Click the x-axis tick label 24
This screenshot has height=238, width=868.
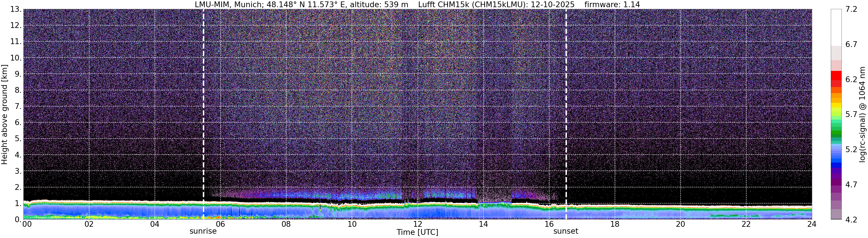(811, 224)
